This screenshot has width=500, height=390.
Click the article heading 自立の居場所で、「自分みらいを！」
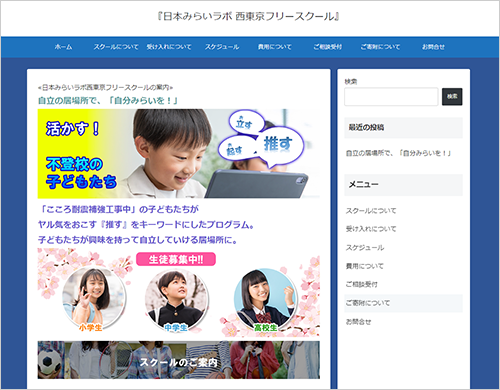tap(108, 100)
